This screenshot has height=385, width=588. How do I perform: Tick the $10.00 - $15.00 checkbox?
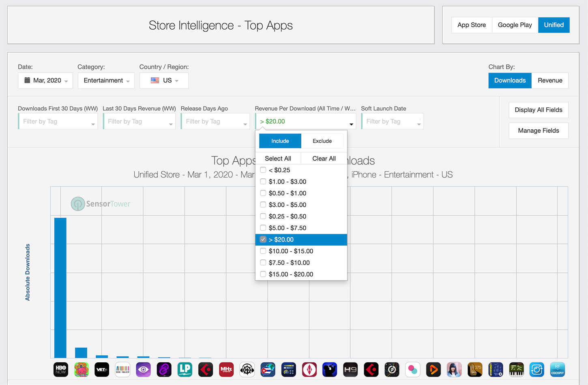(x=263, y=251)
